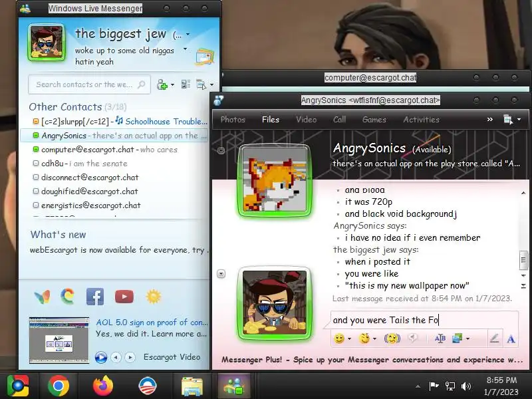
Task: Click the text formatting AB icon
Action: pos(440,338)
